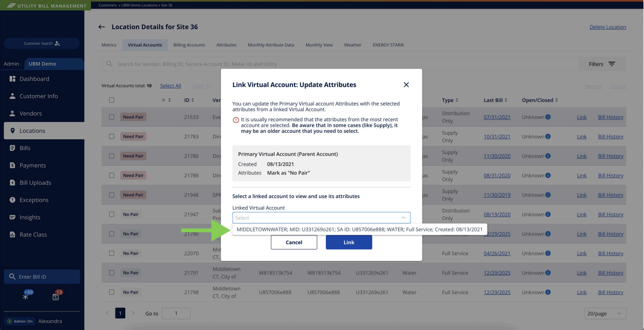Click the snowflake icon with the +99 badge
Viewport: 644px width, 330px height.
[26, 296]
